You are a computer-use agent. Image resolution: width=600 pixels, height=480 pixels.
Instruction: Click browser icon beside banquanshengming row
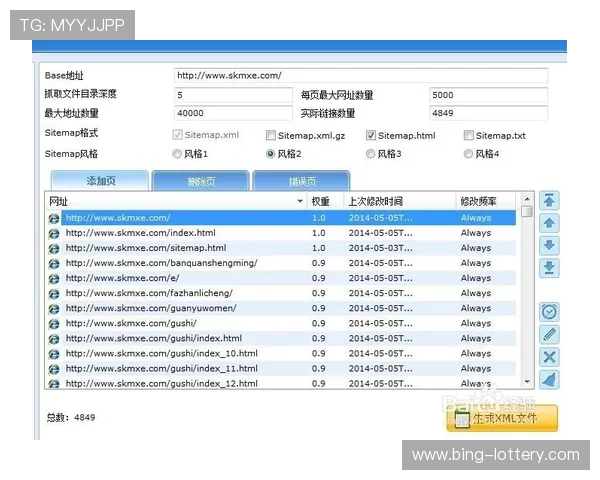(x=54, y=264)
